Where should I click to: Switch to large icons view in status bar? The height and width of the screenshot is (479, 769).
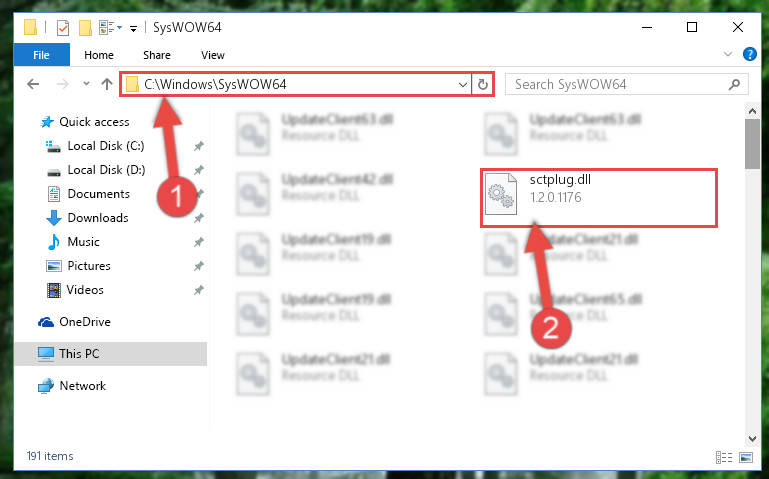(x=746, y=457)
